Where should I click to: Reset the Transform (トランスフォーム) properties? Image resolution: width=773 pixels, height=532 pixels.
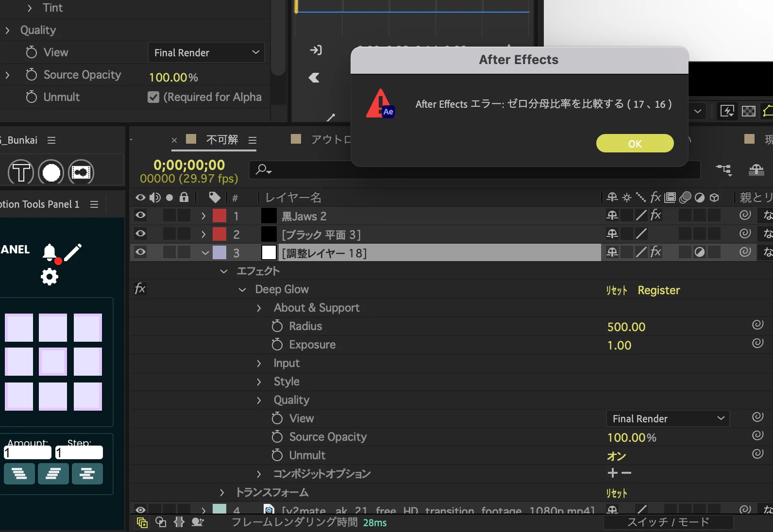(x=617, y=493)
